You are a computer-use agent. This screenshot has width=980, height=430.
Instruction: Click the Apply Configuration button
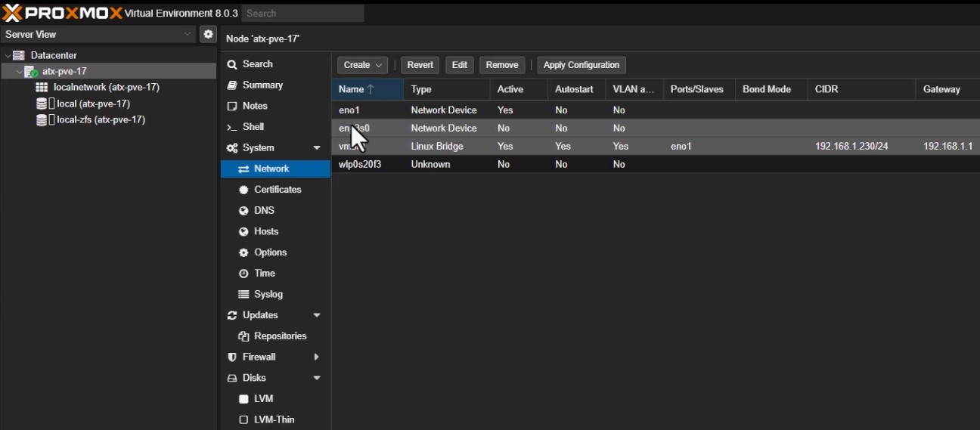coord(581,65)
